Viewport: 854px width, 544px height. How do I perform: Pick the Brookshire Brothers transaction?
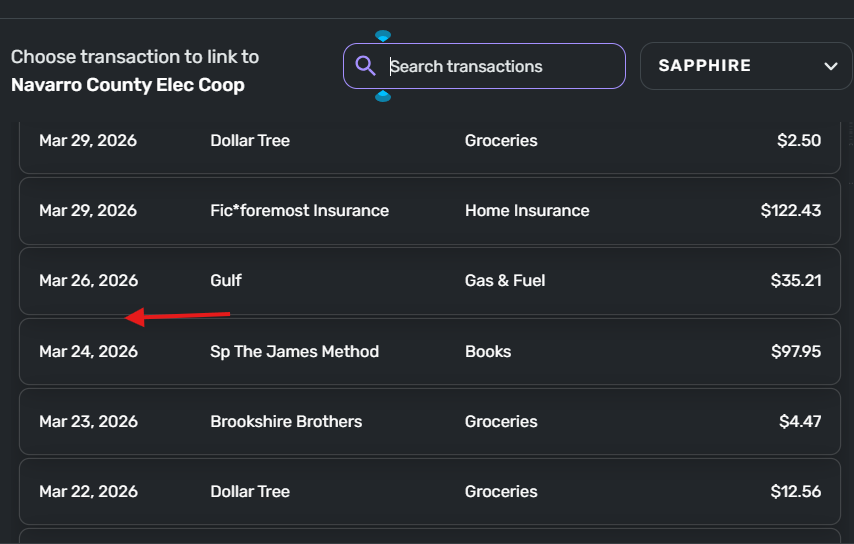[429, 422]
